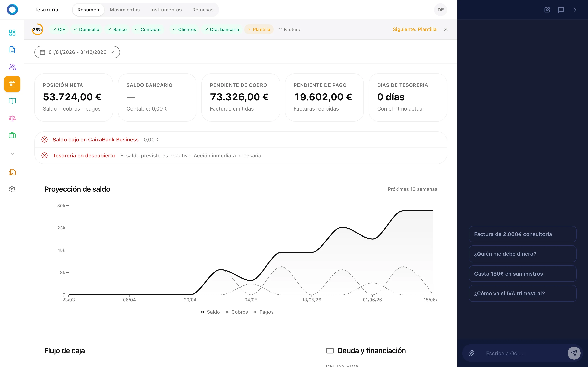This screenshot has height=367, width=588.
Task: Collapse the chat panel with right chevron
Action: pyautogui.click(x=575, y=10)
